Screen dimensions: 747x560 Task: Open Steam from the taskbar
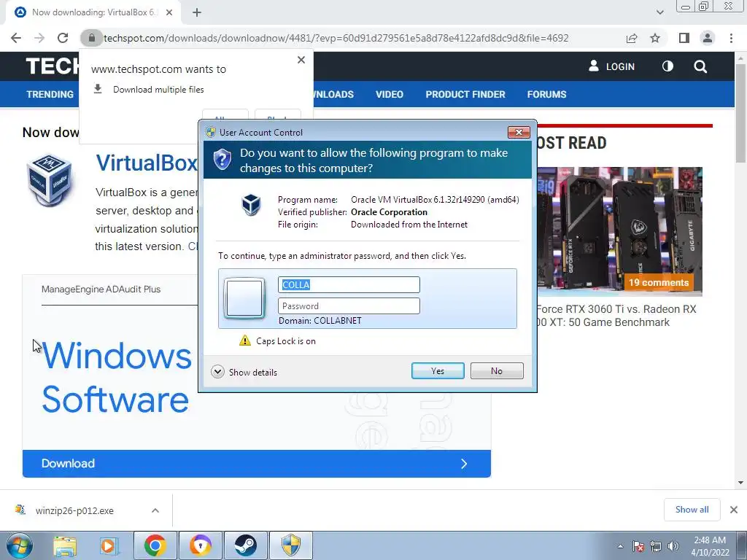pos(246,545)
